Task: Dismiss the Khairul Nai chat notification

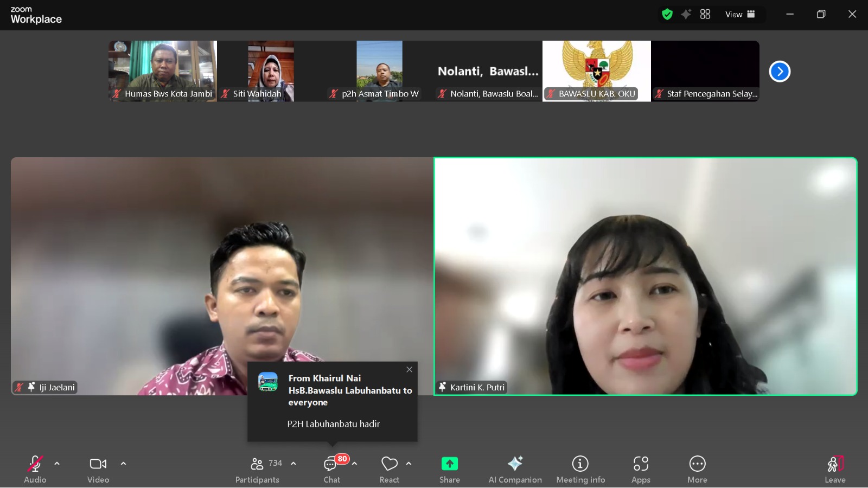Action: point(409,369)
